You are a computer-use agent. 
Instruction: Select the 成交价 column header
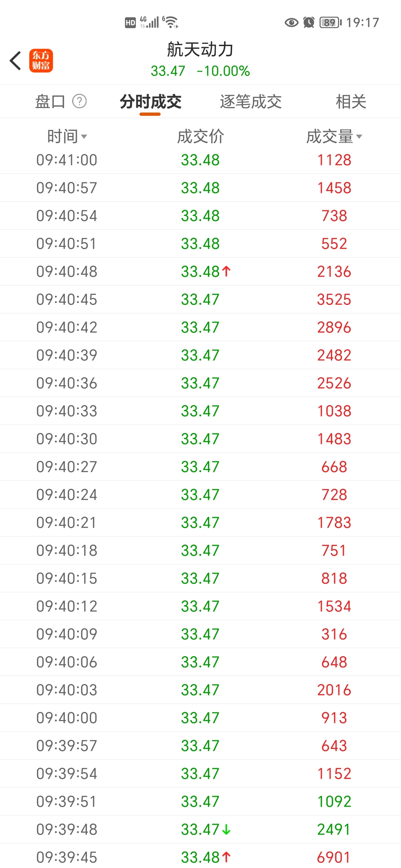coord(200,137)
